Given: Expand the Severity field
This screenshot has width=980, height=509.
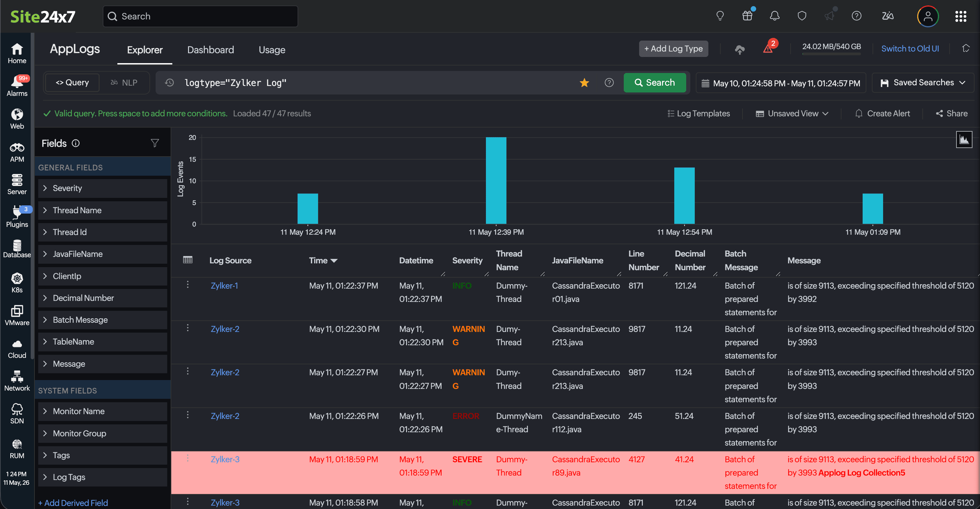Looking at the screenshot, I should [x=102, y=188].
